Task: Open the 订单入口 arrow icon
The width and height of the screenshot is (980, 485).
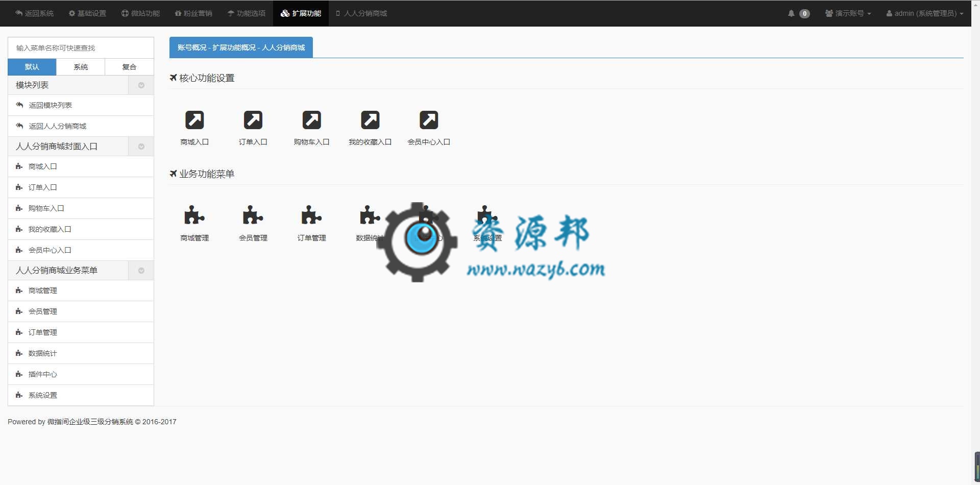Action: (253, 120)
